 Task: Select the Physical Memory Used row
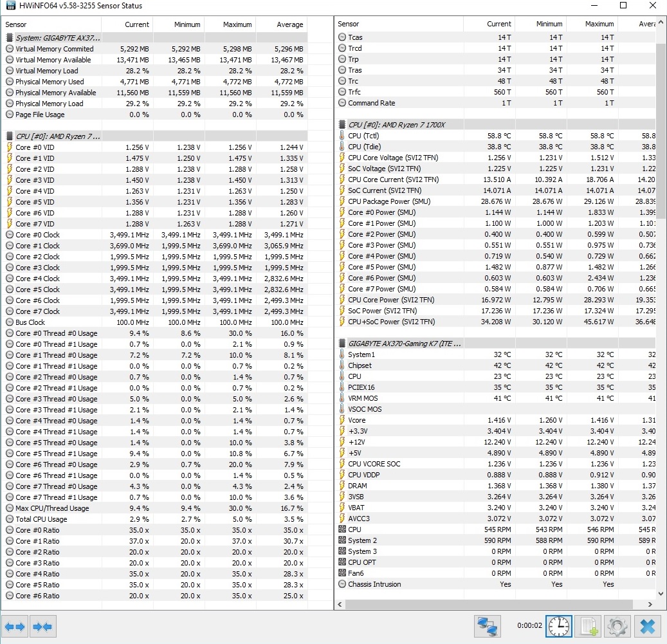pos(155,82)
